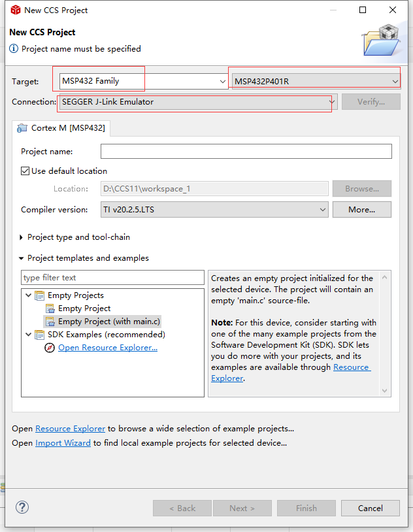Click the Cancel button
Viewport: 413px width, 532px height.
click(371, 508)
